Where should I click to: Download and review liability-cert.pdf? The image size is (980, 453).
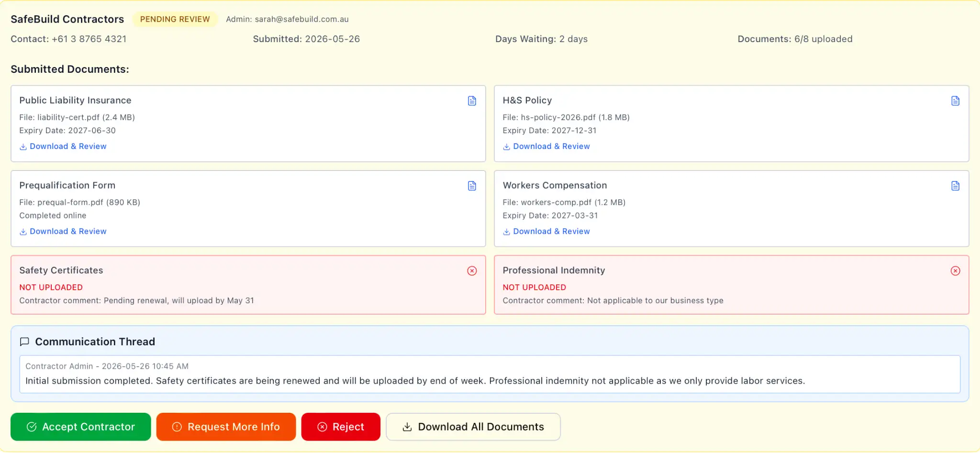(63, 147)
